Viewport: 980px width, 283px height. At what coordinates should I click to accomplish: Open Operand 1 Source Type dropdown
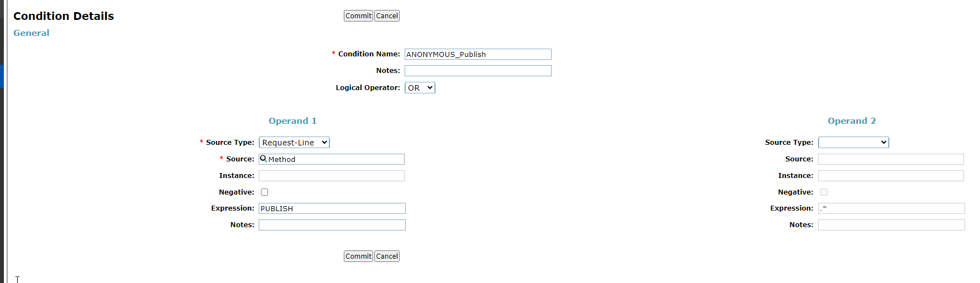[x=294, y=143]
